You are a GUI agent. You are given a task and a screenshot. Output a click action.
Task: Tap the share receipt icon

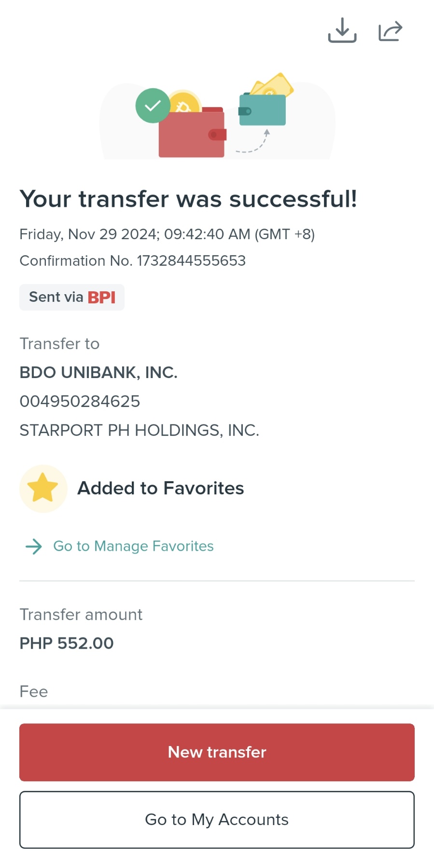coord(390,31)
